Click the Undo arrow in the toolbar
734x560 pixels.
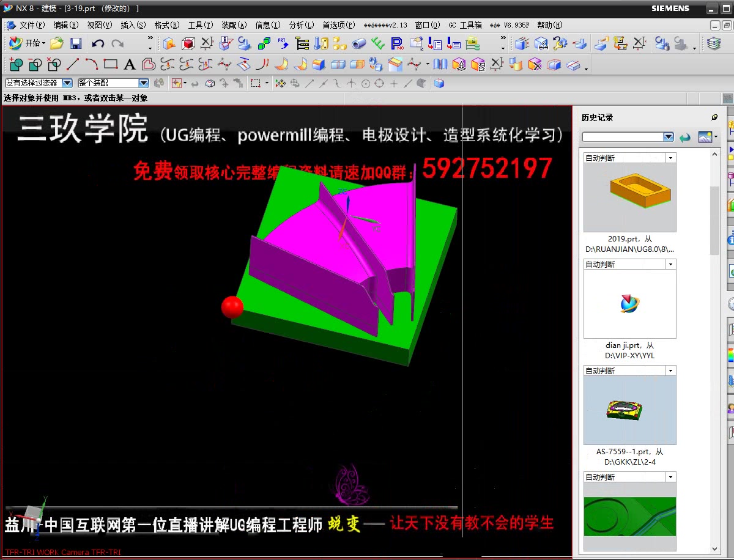click(x=98, y=43)
